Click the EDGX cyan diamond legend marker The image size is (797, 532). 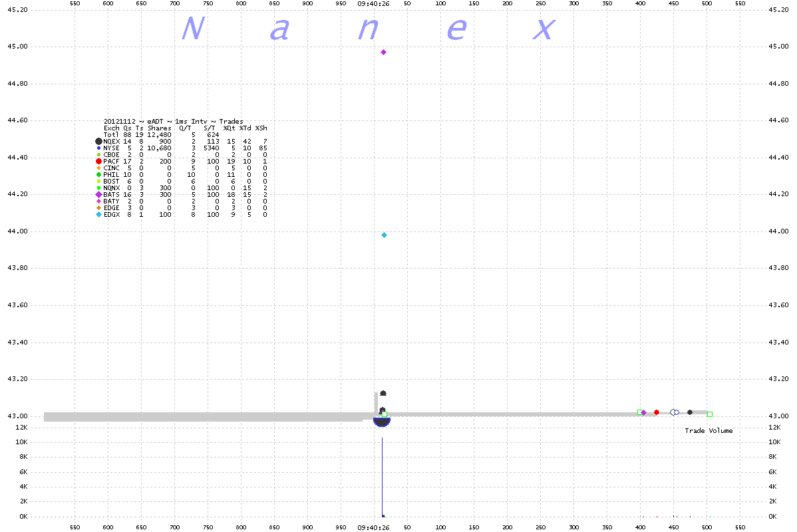click(x=98, y=214)
